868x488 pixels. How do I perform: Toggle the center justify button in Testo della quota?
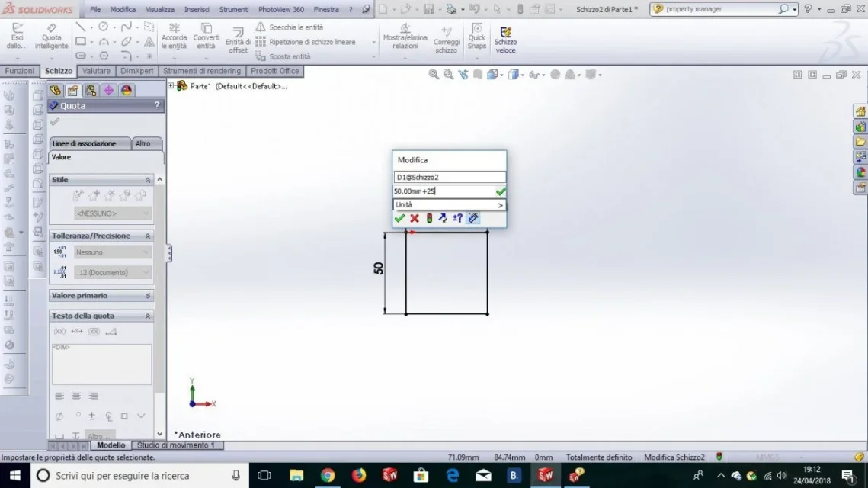(x=76, y=396)
